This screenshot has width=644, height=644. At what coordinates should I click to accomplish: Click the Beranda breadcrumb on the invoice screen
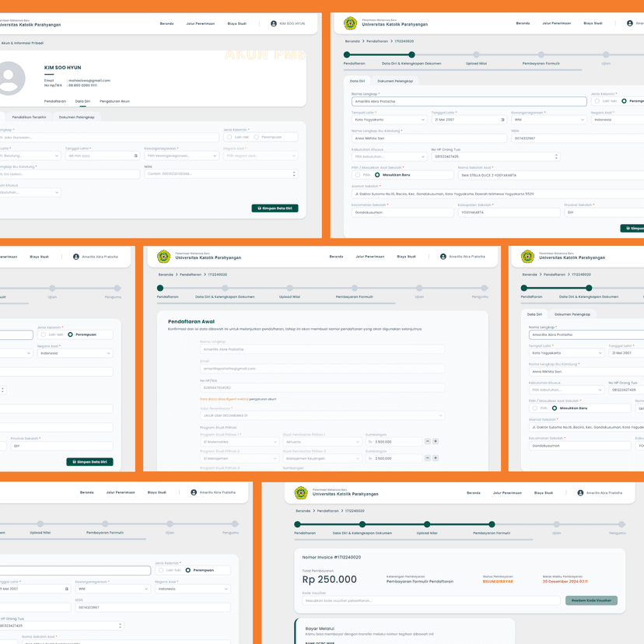coord(303,510)
